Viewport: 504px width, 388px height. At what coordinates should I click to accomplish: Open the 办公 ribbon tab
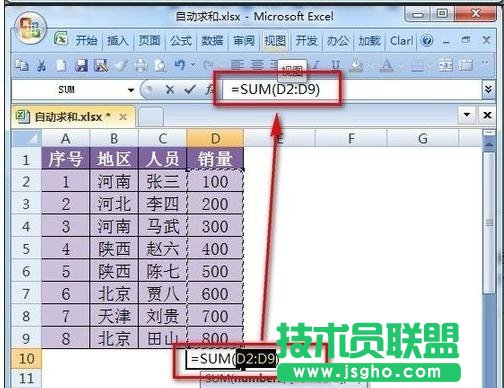click(338, 41)
